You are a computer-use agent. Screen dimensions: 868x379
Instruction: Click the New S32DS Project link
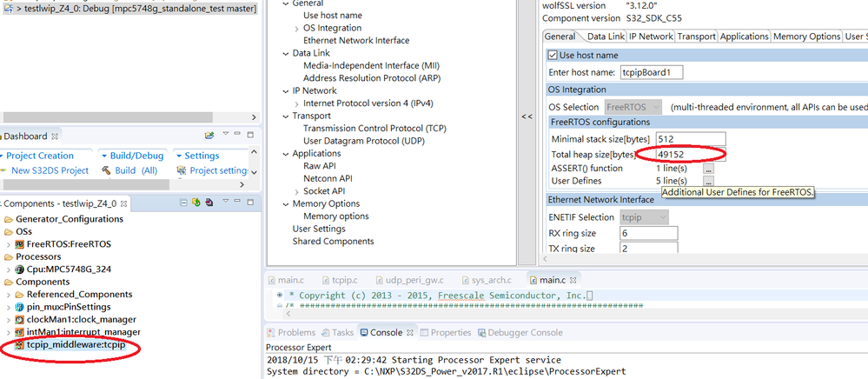point(50,170)
